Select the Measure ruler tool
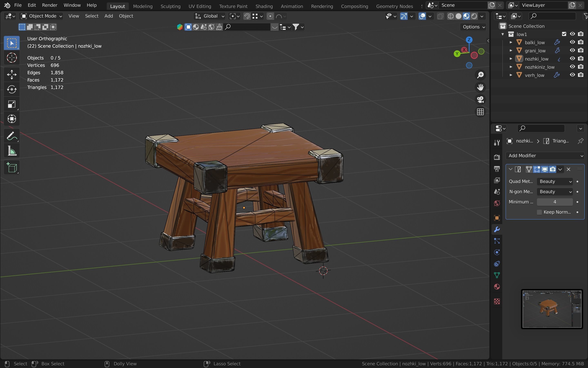Image resolution: width=588 pixels, height=368 pixels. [x=12, y=151]
